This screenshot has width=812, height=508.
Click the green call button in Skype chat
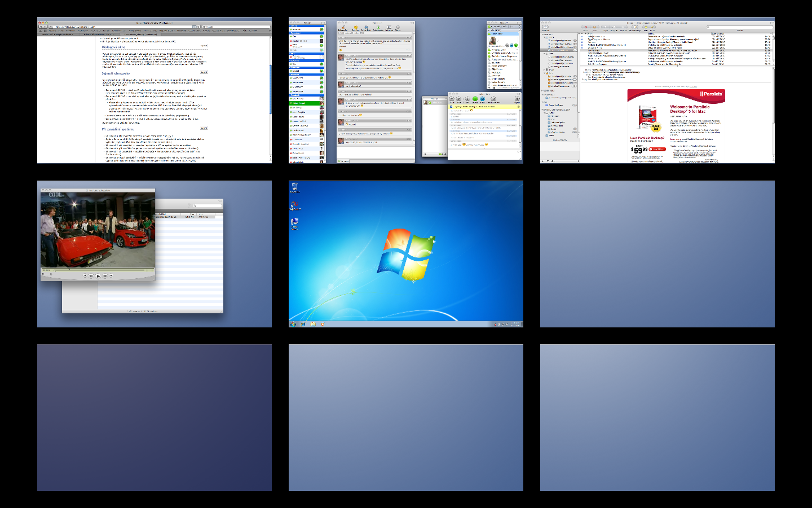(475, 99)
